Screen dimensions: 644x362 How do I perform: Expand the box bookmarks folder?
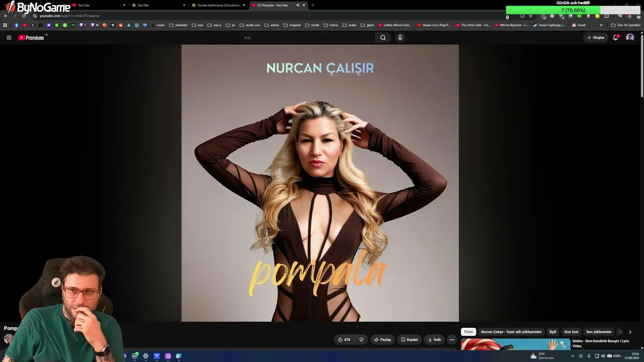[197, 25]
